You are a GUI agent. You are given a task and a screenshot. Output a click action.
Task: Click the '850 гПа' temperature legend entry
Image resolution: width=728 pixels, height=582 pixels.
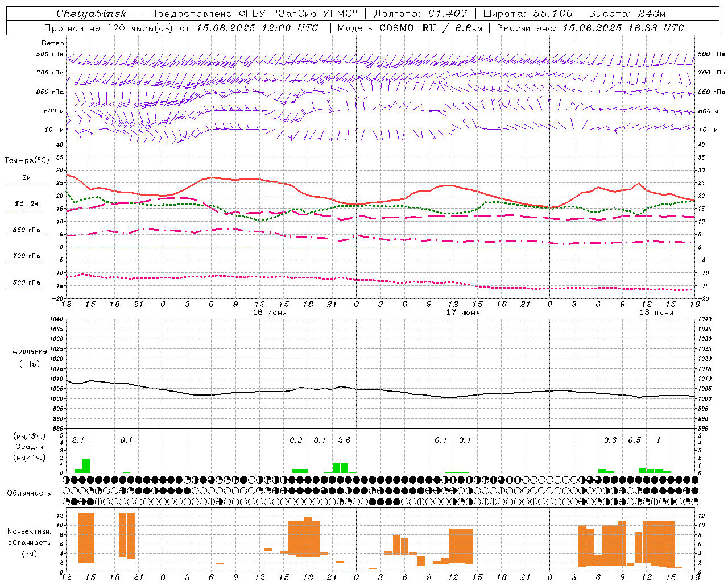pyautogui.click(x=27, y=230)
